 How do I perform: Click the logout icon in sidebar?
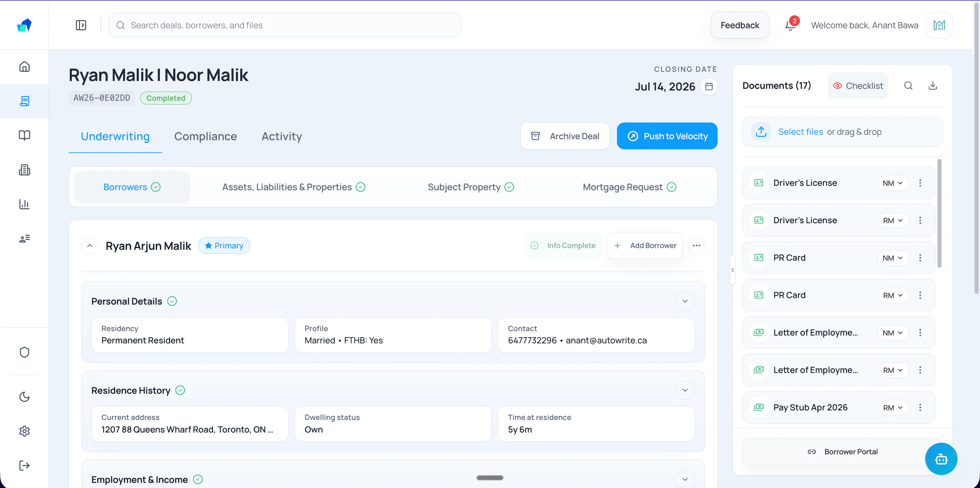(24, 466)
